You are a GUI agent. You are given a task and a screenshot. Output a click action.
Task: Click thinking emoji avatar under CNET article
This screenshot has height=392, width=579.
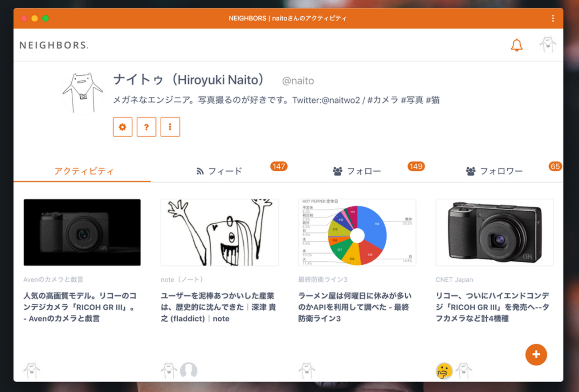[x=444, y=371]
